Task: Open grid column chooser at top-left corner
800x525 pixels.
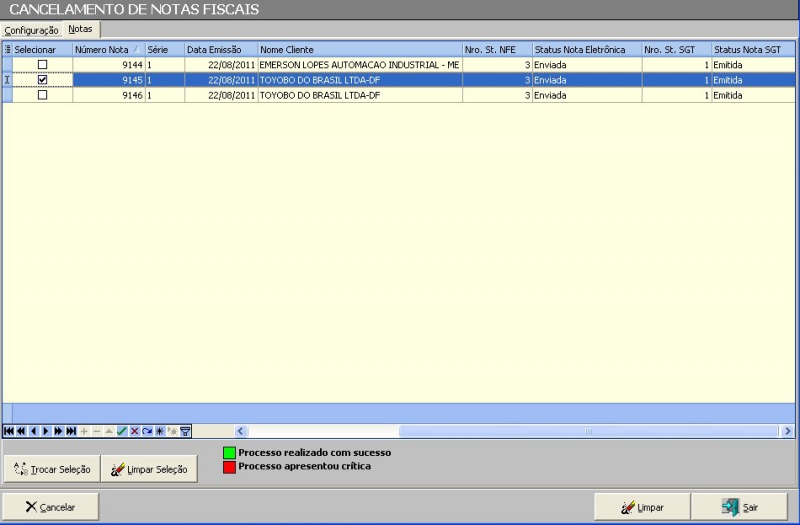Action: click(x=8, y=49)
